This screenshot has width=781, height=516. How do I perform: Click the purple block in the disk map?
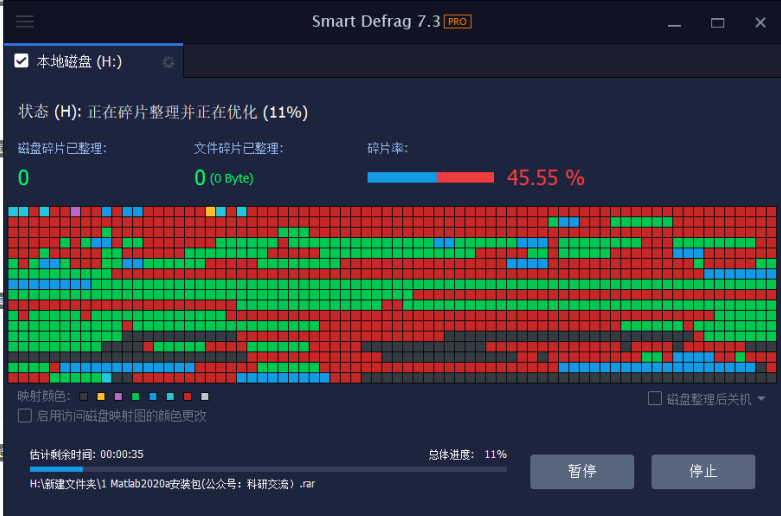click(76, 212)
